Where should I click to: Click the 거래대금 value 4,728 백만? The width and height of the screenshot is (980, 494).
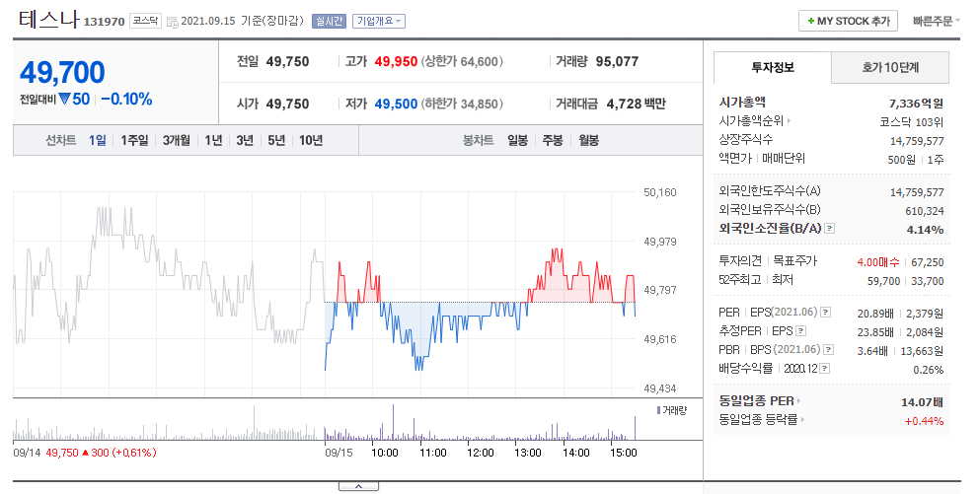click(637, 104)
